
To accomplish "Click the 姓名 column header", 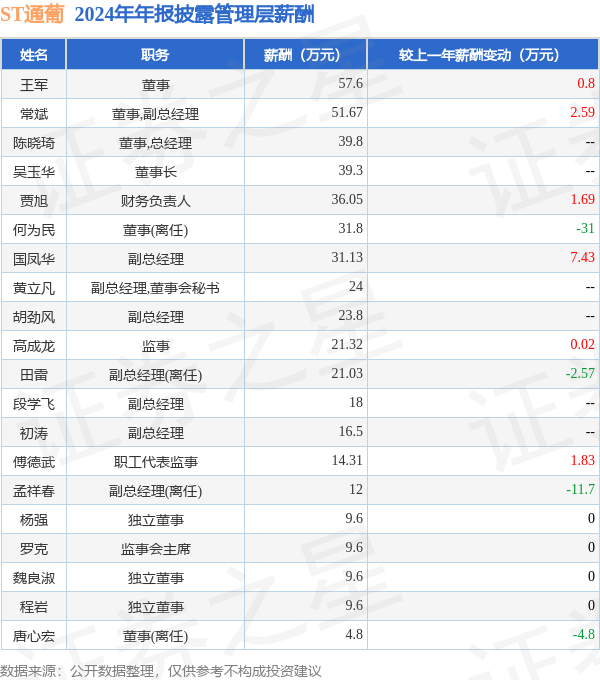I will click(34, 55).
